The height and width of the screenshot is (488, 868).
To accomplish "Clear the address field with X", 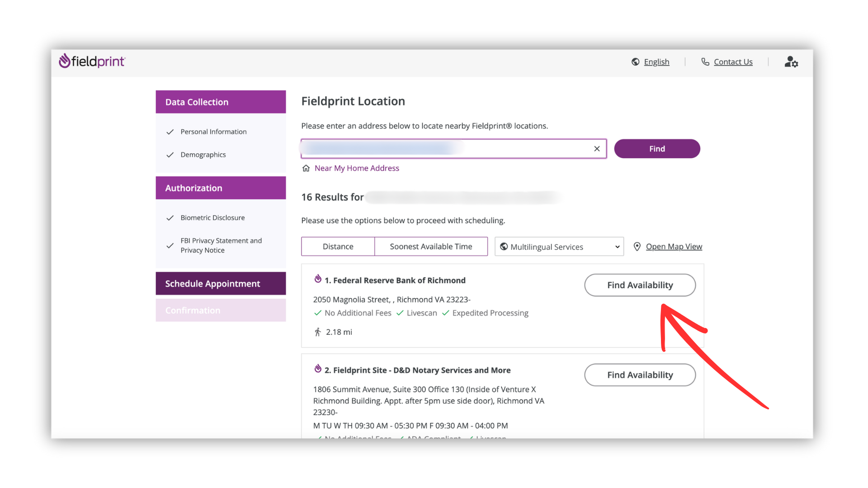I will point(597,149).
